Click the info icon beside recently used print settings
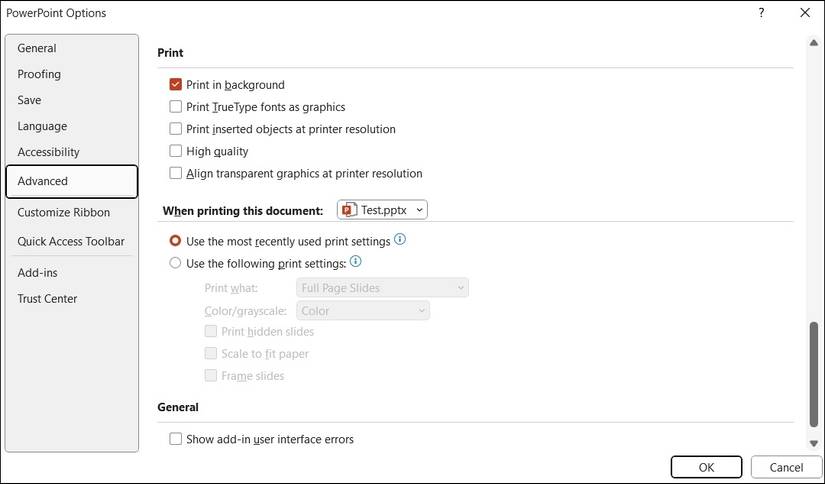Image resolution: width=825 pixels, height=484 pixels. coord(400,240)
